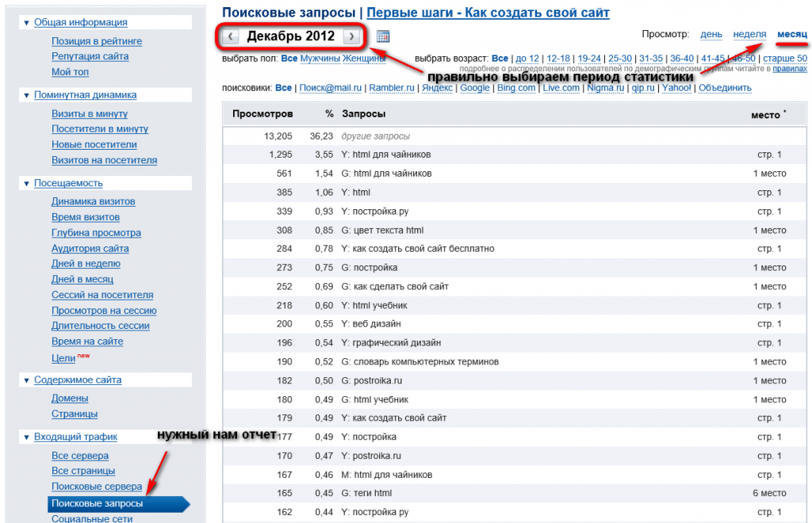Viewport: 812px width, 523px height.
Task: Select the highlighted Поисковые запросы item
Action: pos(119,504)
